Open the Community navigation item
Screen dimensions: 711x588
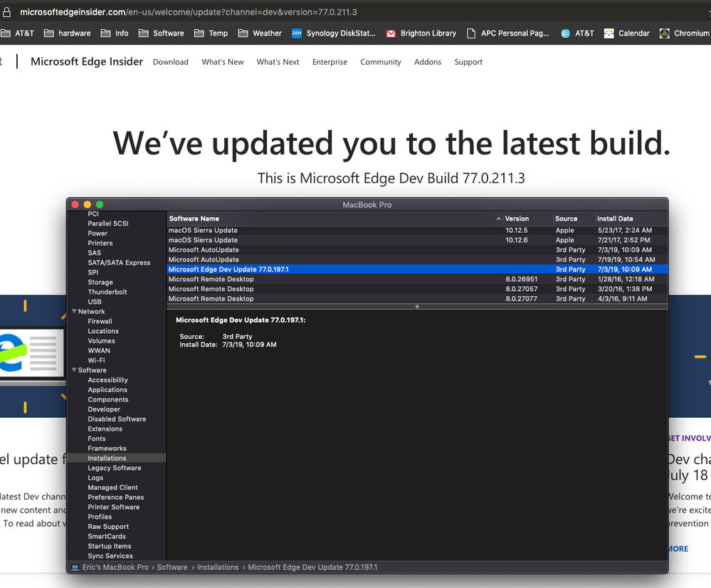[381, 62]
